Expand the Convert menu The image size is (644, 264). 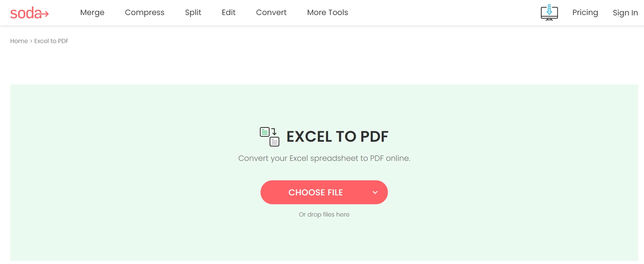(x=271, y=13)
